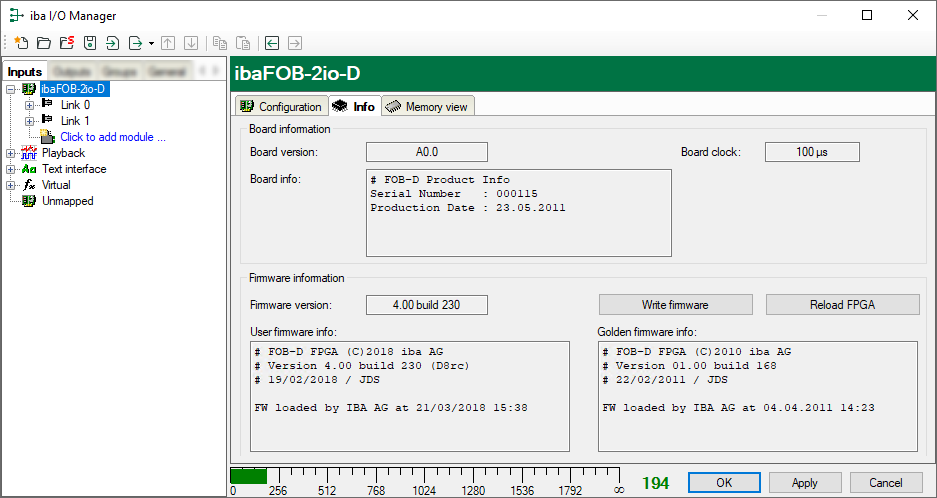
Task: Expand the Link 0 tree node
Action: 29,105
